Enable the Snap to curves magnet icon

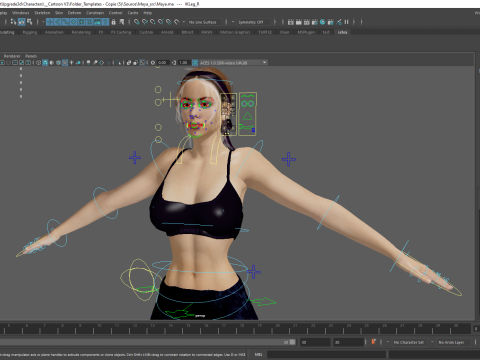click(145, 22)
